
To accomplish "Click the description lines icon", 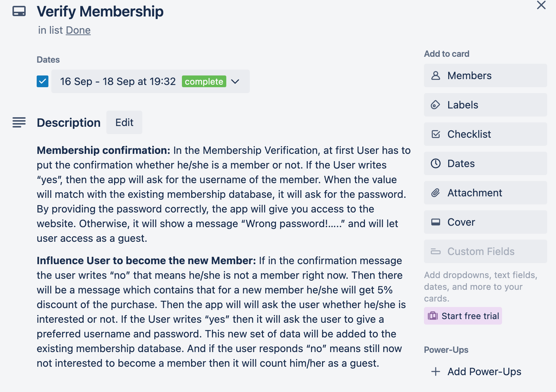I will click(19, 122).
